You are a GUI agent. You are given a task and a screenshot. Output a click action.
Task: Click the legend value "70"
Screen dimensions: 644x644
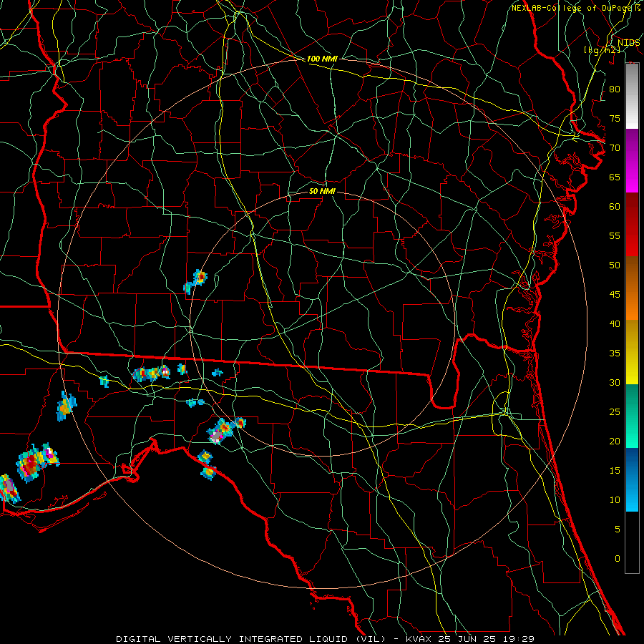(x=615, y=148)
